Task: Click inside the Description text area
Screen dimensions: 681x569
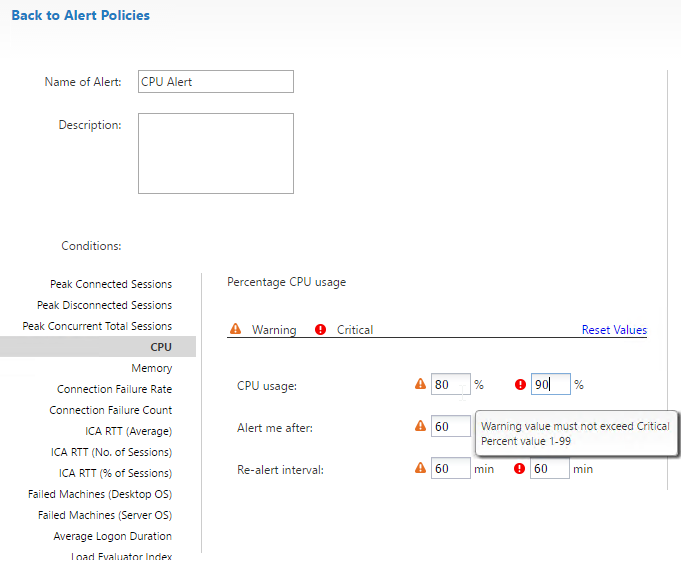Action: (216, 153)
